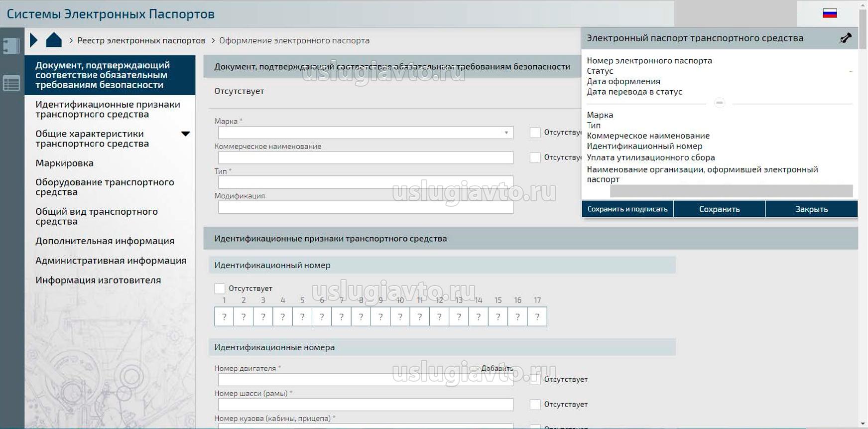Screen dimensions: 868x429
Task: Check Отсутствует box for Номер шасси (рамы)
Action: coord(535,405)
